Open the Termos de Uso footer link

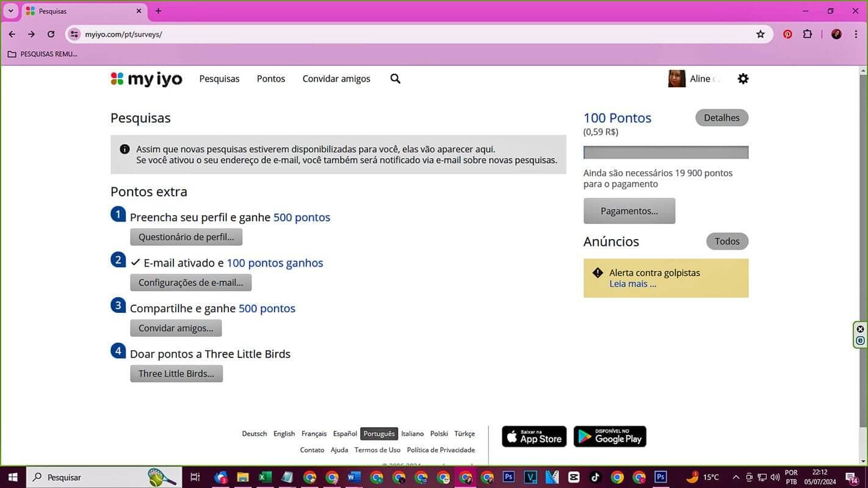[377, 450]
